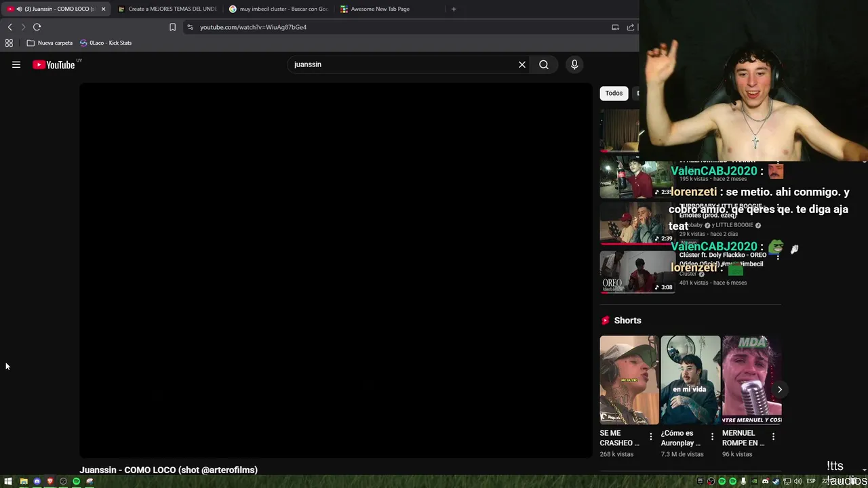Switch to the Create a MEJORES TEMAS tab
The image size is (868, 488).
[167, 9]
